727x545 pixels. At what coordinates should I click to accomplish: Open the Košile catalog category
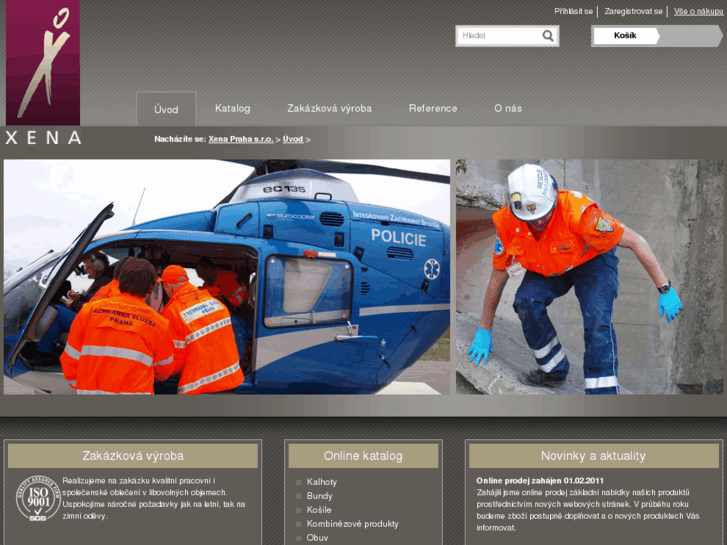[319, 510]
